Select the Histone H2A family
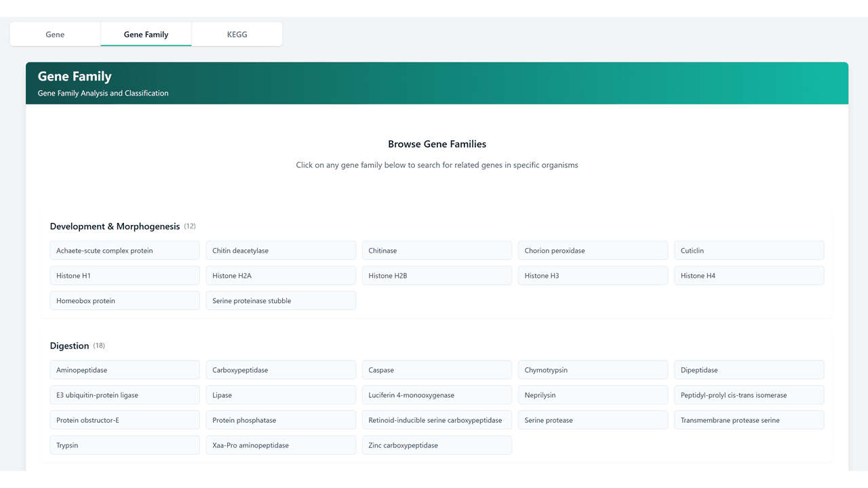This screenshot has width=868, height=488. pos(281,276)
